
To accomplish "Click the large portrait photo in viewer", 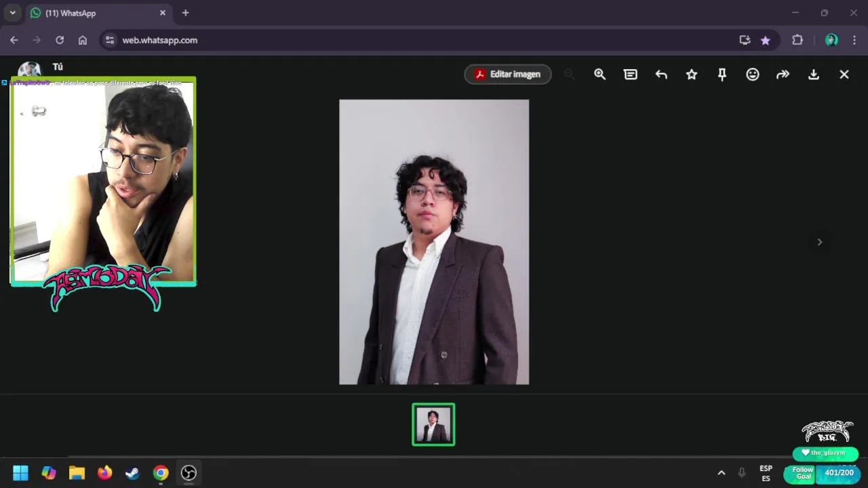I will point(434,242).
